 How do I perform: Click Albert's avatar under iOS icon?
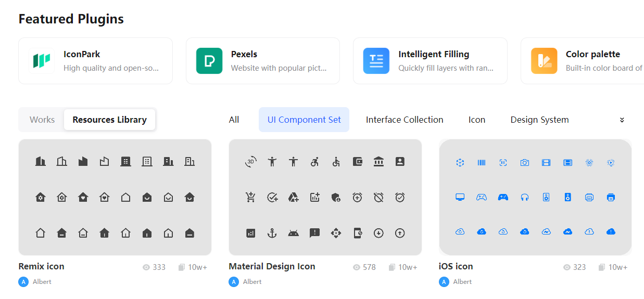pyautogui.click(x=444, y=282)
